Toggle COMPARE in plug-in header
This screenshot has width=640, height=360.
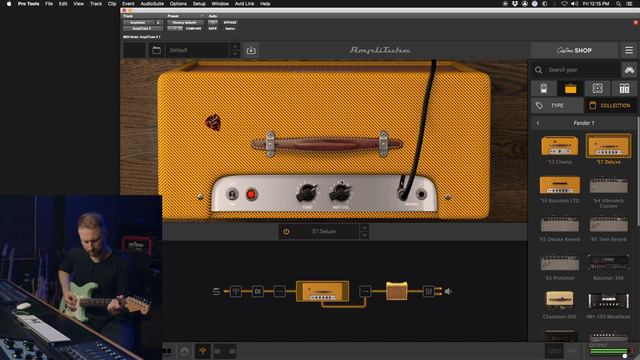tap(193, 29)
